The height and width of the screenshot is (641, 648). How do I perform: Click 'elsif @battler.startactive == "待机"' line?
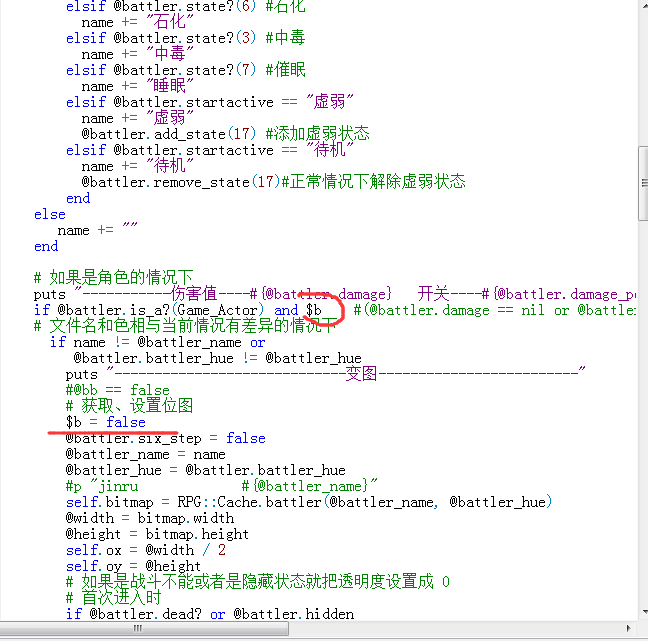(210, 150)
